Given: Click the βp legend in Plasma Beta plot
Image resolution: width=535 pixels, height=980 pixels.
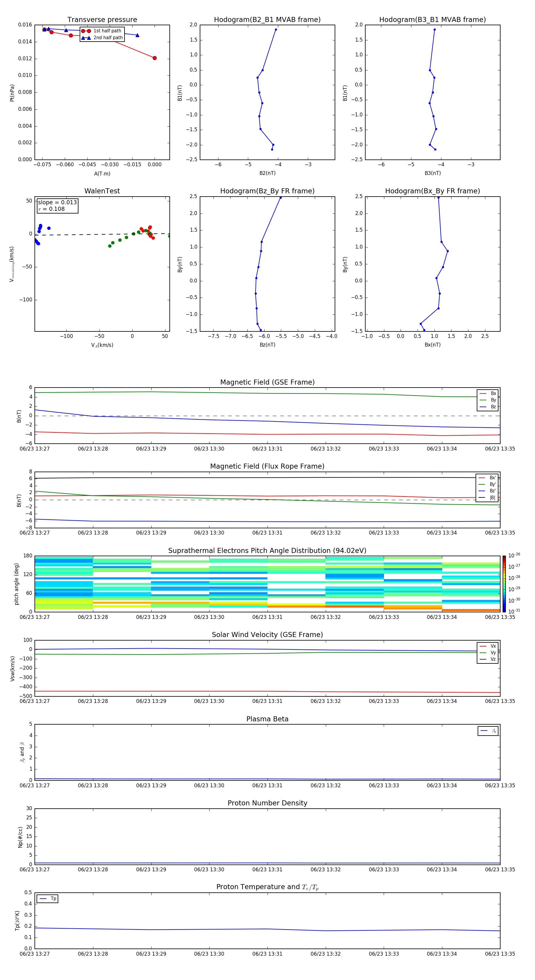Looking at the screenshot, I should click(488, 731).
